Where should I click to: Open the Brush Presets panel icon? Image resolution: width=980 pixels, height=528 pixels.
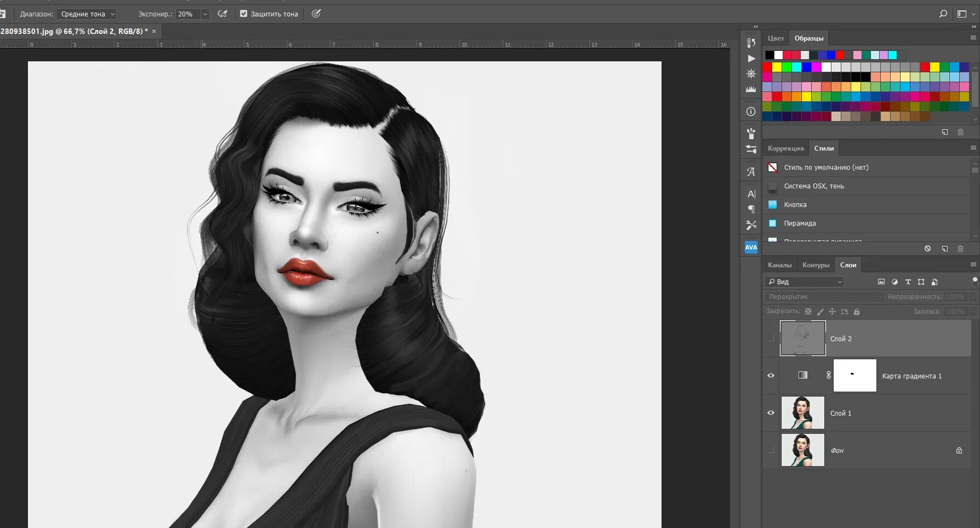[x=751, y=133]
